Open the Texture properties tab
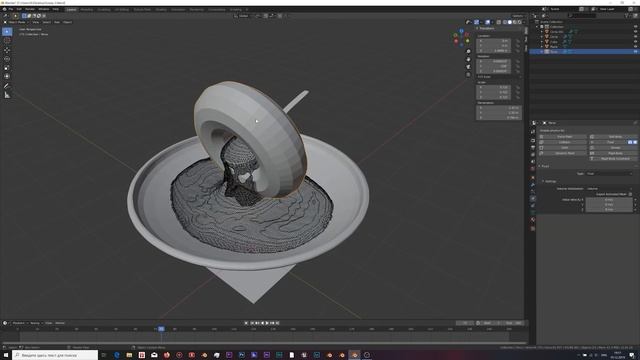Screen dimensions: 640x360 pyautogui.click(x=533, y=229)
